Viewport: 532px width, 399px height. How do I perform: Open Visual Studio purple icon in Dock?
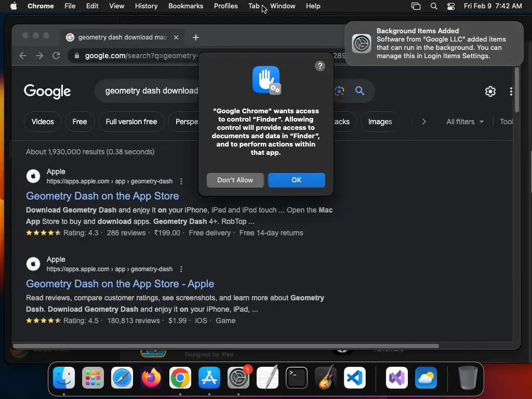[396, 378]
